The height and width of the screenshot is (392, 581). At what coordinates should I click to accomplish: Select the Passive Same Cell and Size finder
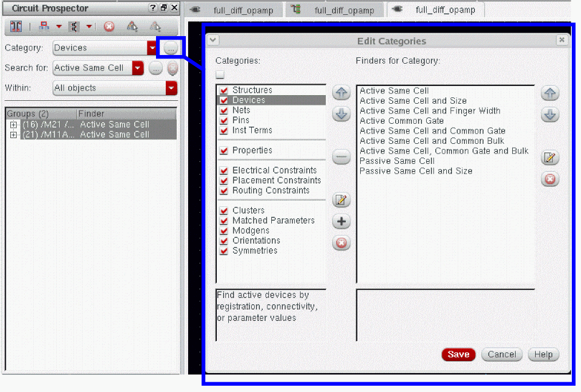click(416, 171)
